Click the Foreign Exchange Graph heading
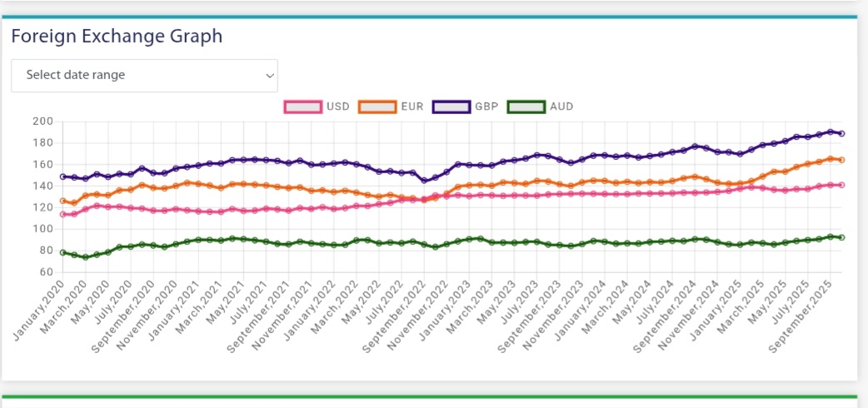Screen dimensions: 868x408 point(117,37)
